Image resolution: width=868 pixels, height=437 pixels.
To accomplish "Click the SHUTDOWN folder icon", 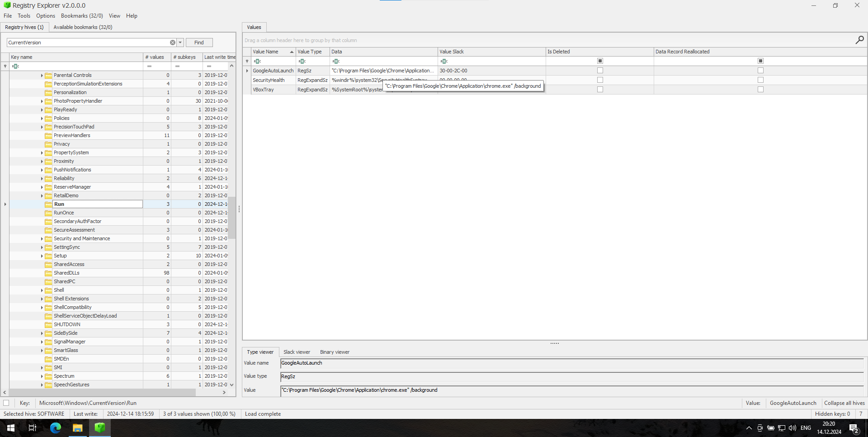I will pyautogui.click(x=49, y=325).
